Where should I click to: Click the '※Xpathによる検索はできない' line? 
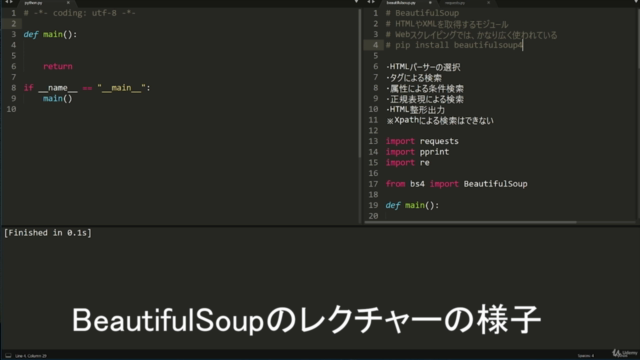tap(440, 120)
